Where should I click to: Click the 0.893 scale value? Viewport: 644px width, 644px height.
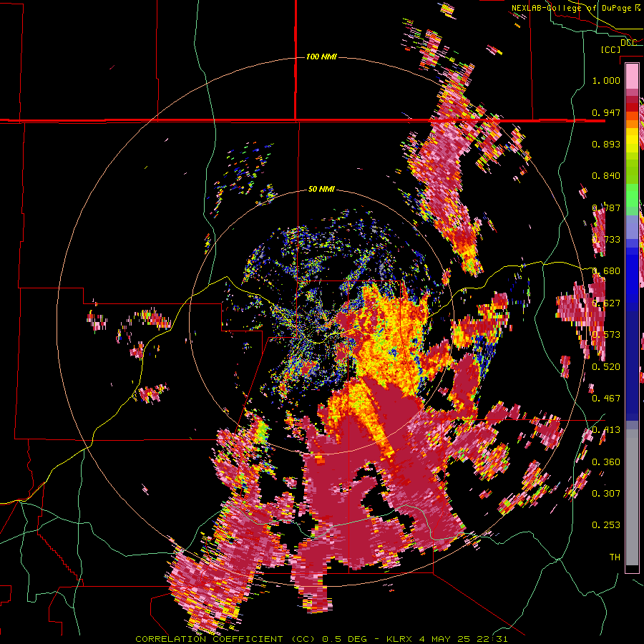point(606,144)
